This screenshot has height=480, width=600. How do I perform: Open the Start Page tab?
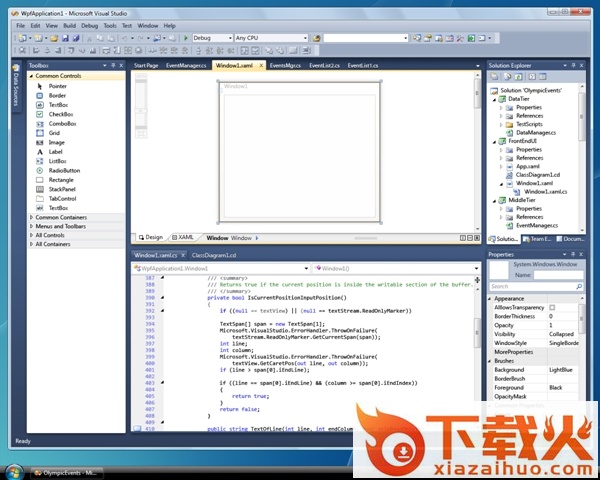pyautogui.click(x=146, y=65)
